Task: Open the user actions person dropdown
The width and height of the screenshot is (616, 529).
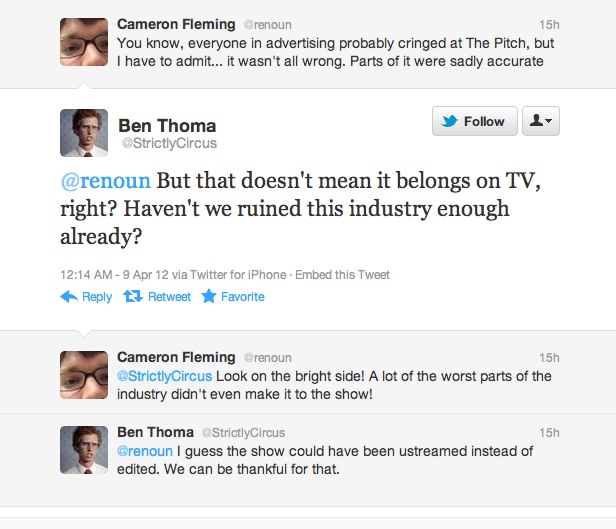Action: pos(543,121)
